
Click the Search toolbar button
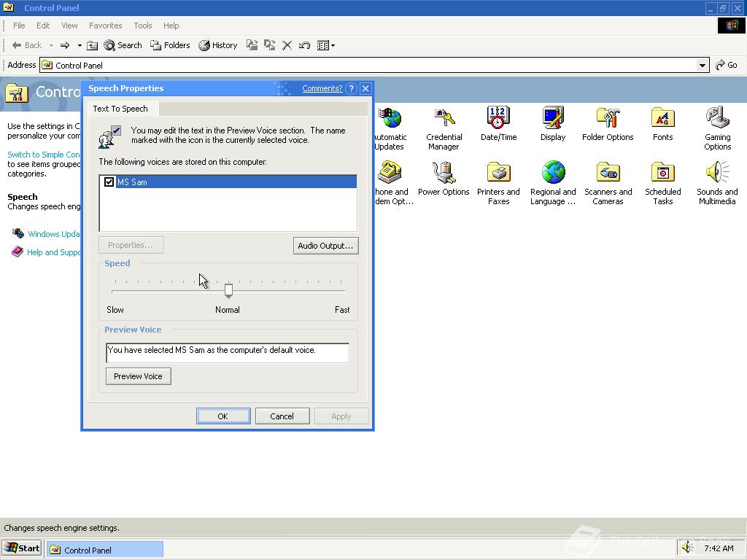coord(123,45)
